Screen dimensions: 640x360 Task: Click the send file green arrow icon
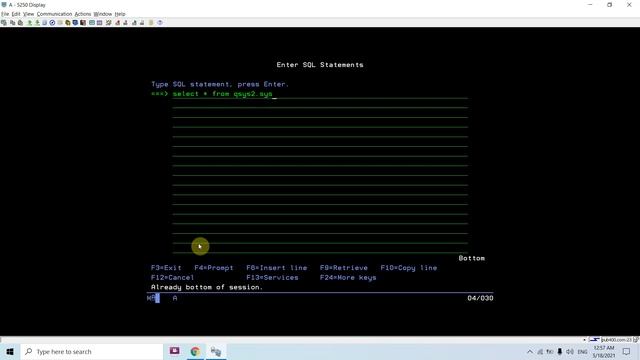pos(29,22)
